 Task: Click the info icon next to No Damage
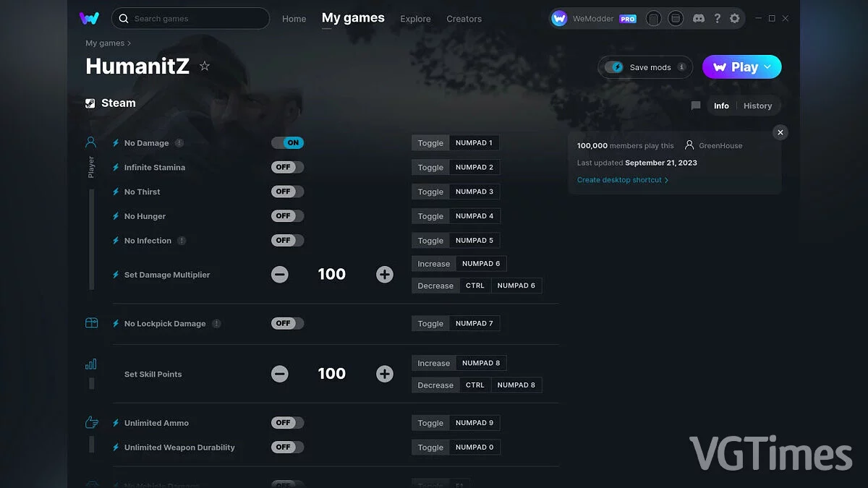[x=179, y=143]
